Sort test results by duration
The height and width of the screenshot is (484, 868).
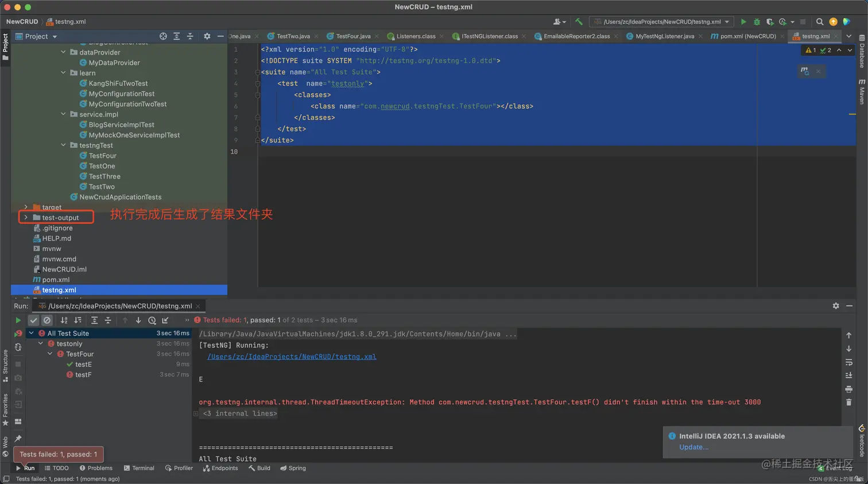pyautogui.click(x=77, y=320)
